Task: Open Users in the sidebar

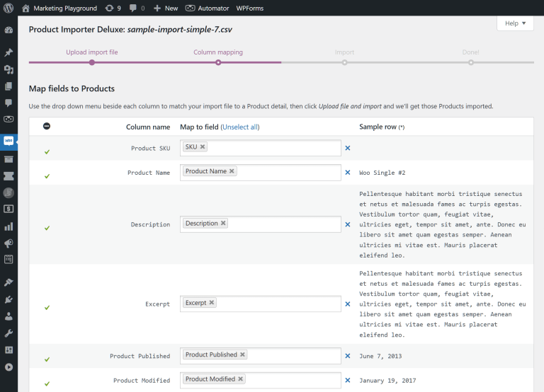Action: (8, 316)
